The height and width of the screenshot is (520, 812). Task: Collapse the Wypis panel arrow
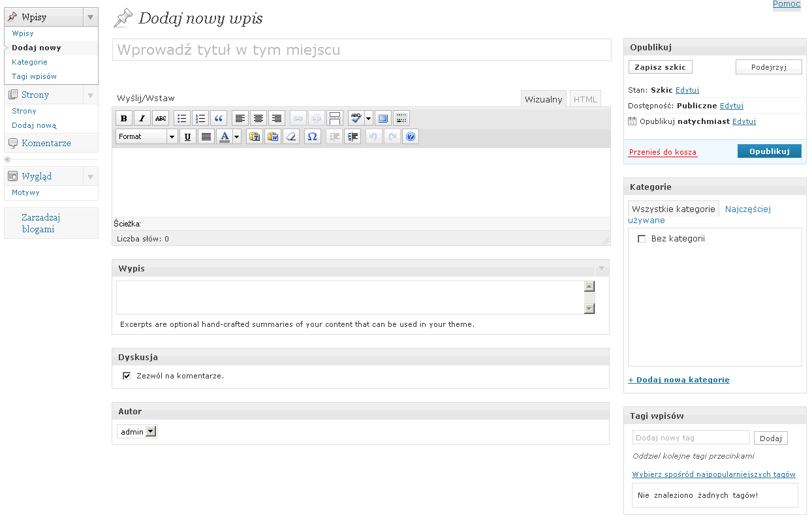pyautogui.click(x=601, y=268)
